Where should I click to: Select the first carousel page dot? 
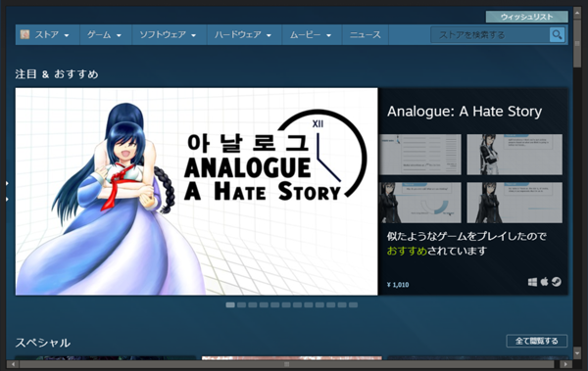coord(230,305)
